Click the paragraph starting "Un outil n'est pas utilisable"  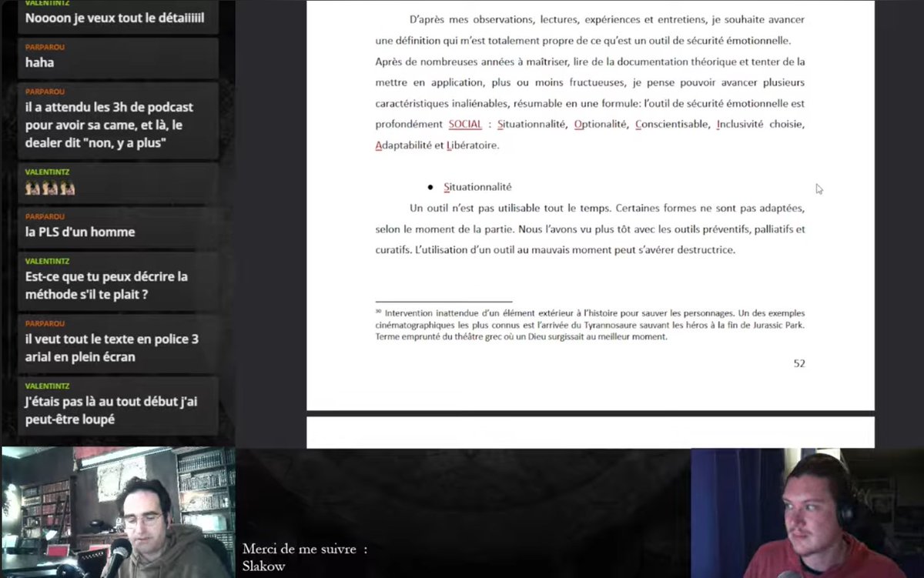(590, 229)
